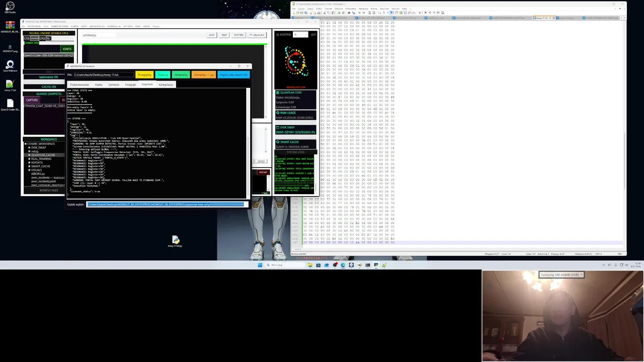Open Notepad++ icon in the taskbar
This screenshot has height=362, width=644.
pos(384,265)
